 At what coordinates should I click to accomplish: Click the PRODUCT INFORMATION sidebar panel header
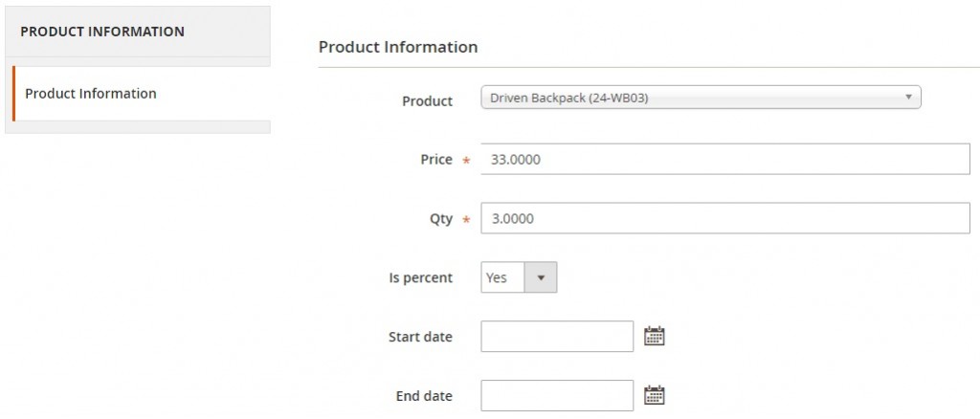(138, 32)
